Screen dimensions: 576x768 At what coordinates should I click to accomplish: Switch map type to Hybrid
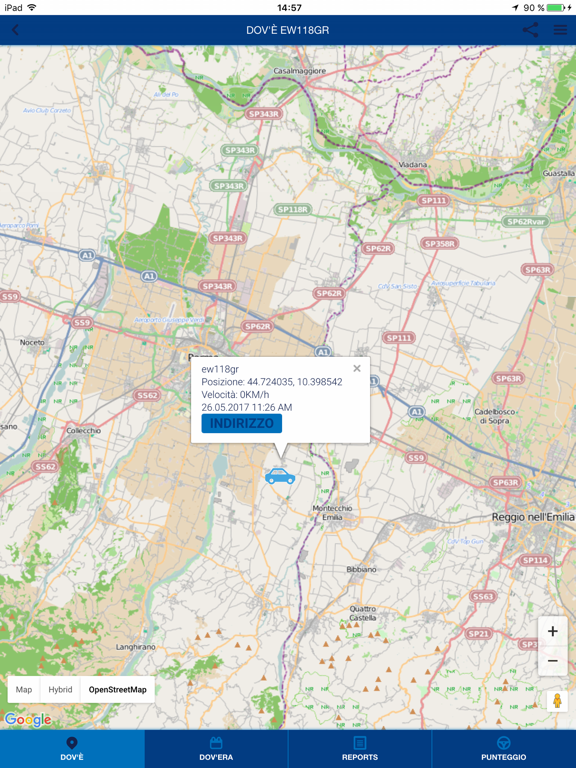tap(60, 690)
